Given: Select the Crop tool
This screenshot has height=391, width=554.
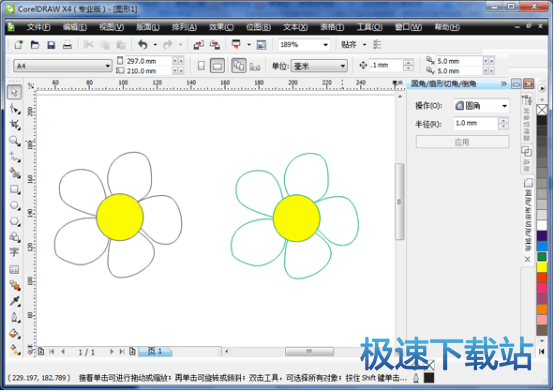Looking at the screenshot, I should (x=14, y=124).
